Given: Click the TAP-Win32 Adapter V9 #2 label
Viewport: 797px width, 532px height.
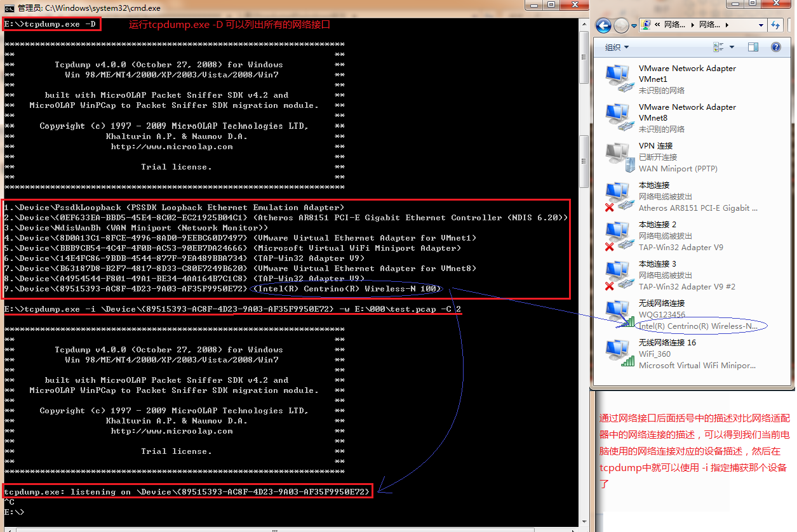Looking at the screenshot, I should click(x=687, y=287).
